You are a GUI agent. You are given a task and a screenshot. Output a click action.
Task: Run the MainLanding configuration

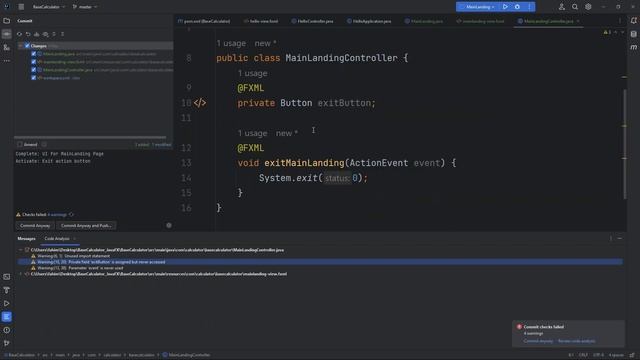point(505,7)
